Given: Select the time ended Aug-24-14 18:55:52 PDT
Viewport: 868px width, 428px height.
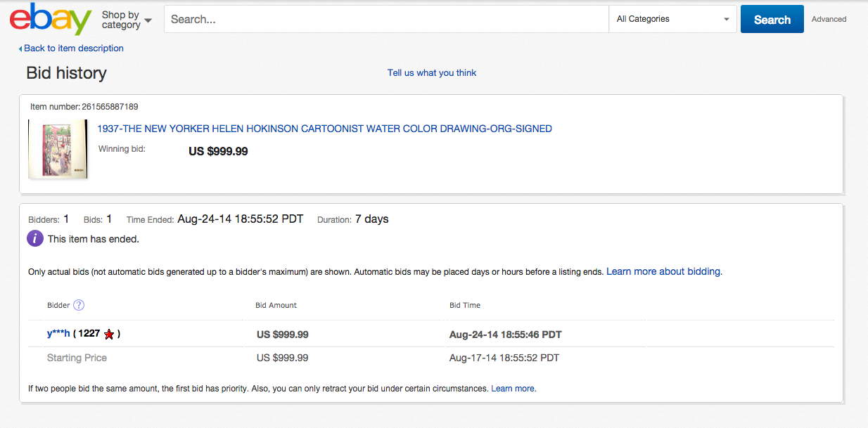Looking at the screenshot, I should pyautogui.click(x=241, y=219).
